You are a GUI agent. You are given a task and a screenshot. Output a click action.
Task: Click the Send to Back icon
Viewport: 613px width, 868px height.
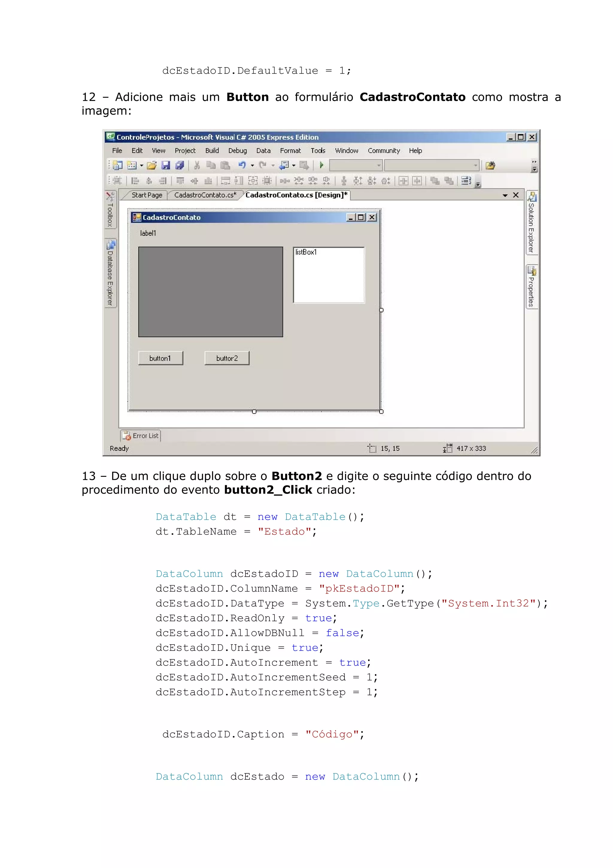tap(449, 181)
